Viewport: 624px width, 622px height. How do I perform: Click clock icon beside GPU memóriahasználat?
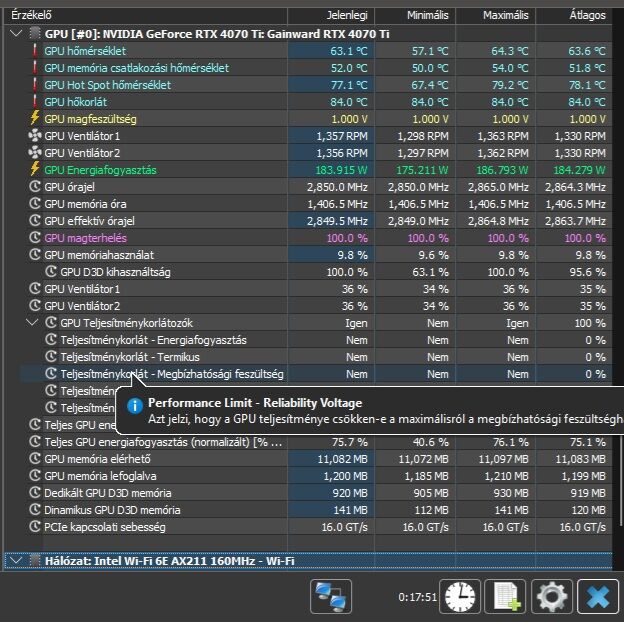pyautogui.click(x=35, y=255)
